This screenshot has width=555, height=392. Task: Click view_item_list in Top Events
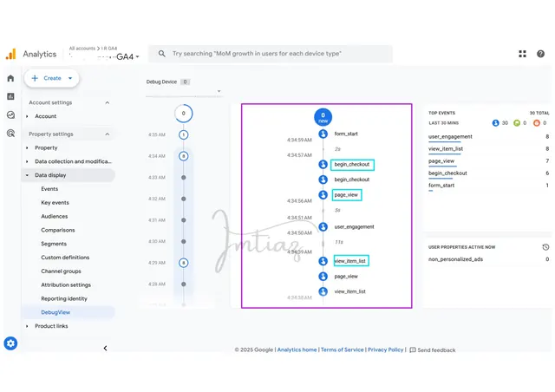446,148
